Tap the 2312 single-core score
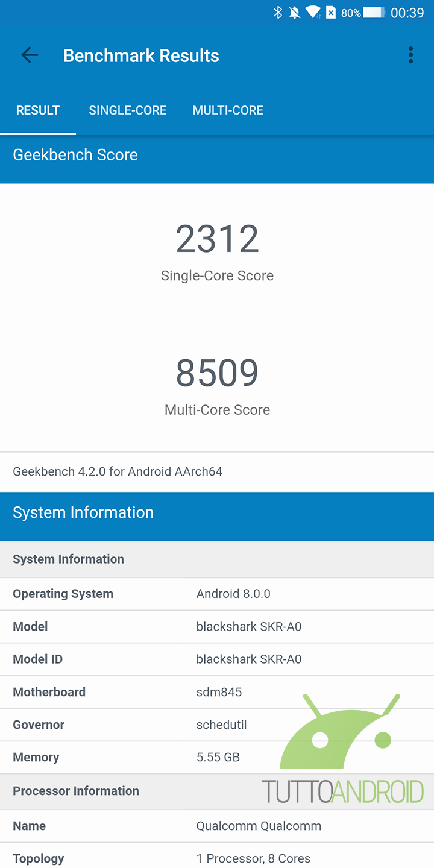Image resolution: width=434 pixels, height=868 pixels. tap(217, 239)
